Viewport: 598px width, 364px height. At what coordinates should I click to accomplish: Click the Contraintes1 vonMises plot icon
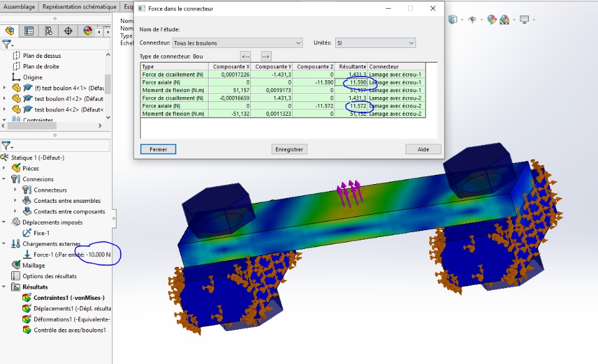coord(27,298)
